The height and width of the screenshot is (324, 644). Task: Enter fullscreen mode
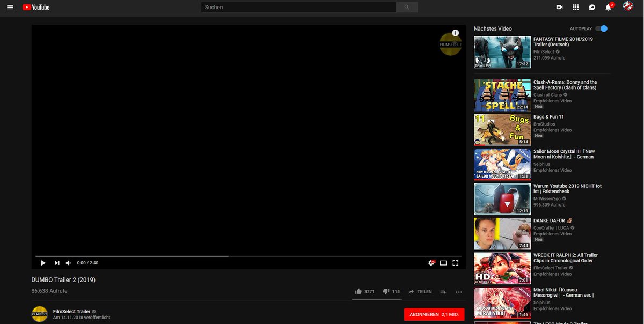(456, 263)
